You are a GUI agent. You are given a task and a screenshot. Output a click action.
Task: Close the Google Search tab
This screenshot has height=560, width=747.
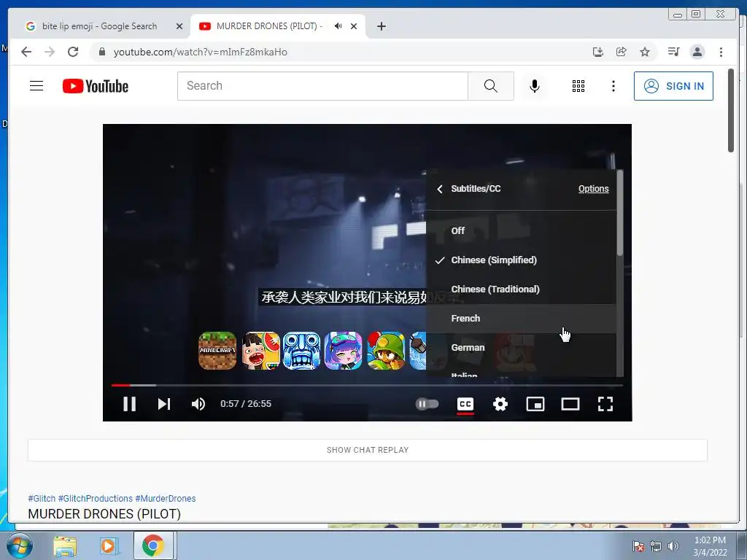point(179,26)
